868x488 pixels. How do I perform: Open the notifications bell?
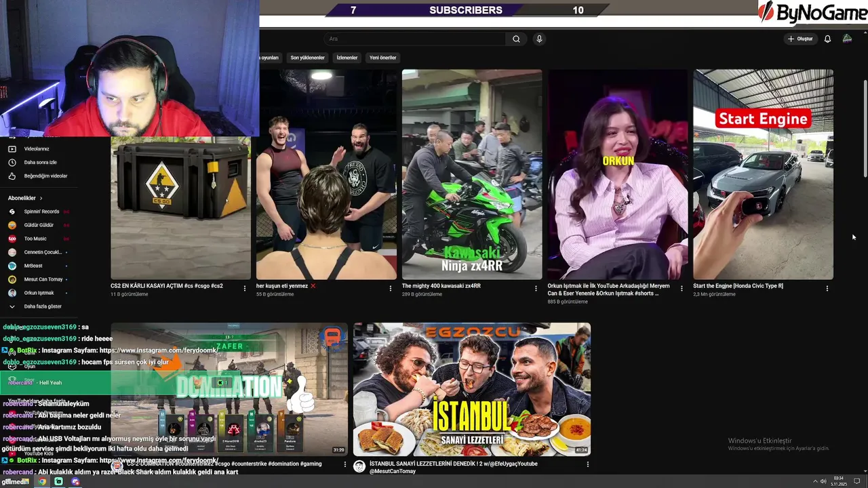point(827,39)
